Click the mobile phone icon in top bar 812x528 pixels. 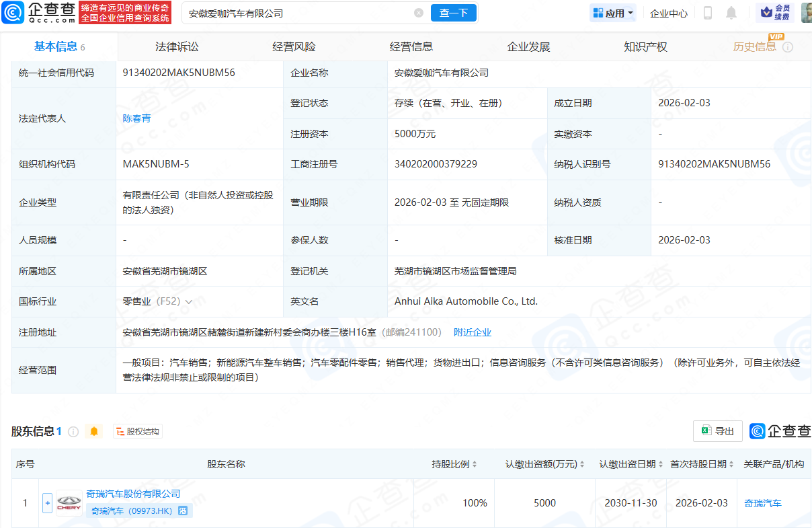point(707,12)
